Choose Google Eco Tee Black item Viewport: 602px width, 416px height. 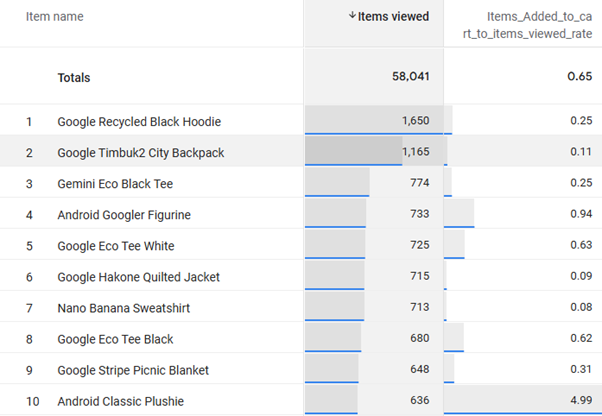(x=116, y=339)
